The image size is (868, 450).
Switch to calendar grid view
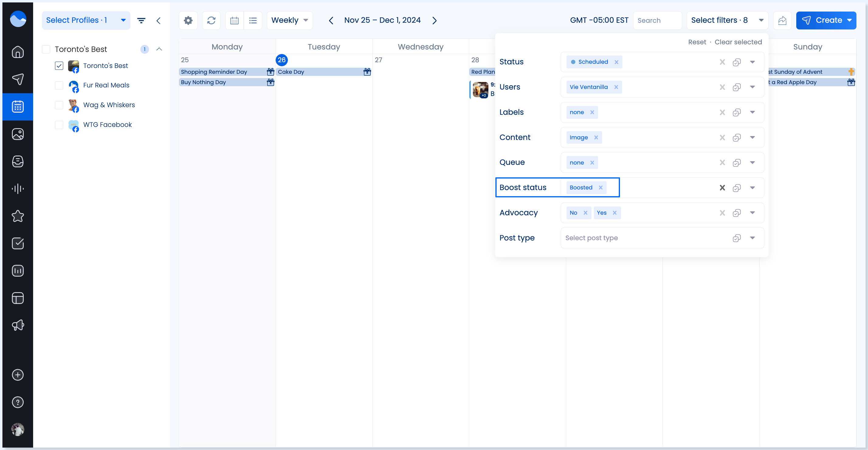235,20
